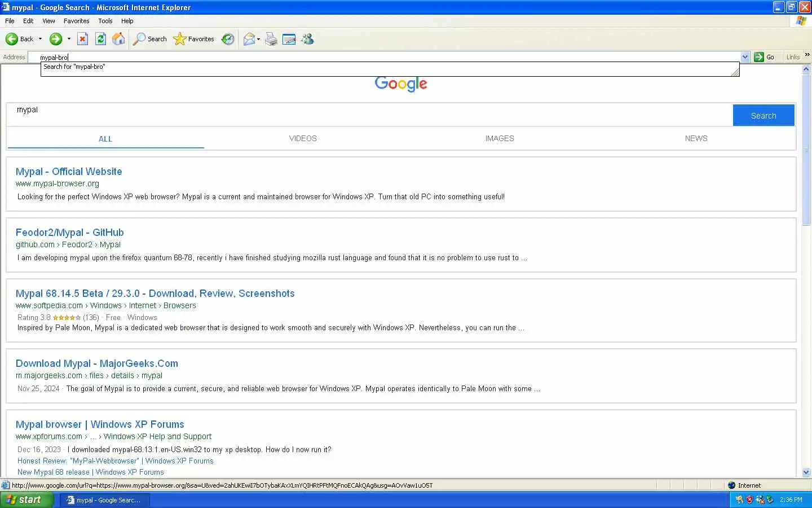
Task: Open Mypal 68.14.5 Beta Softpedia result
Action: [155, 294]
